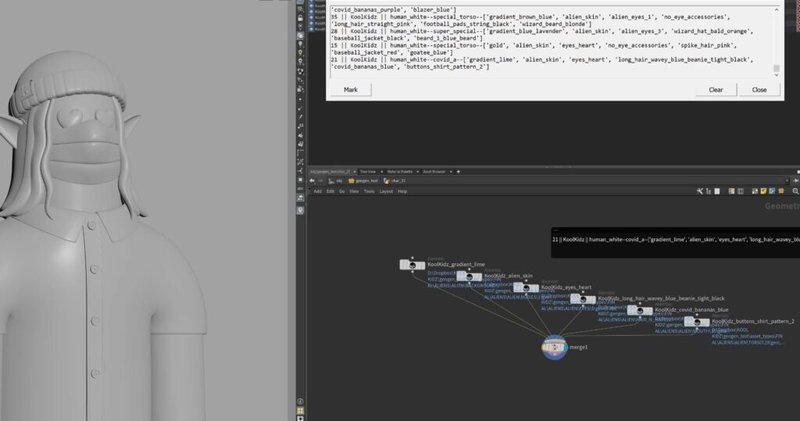Click the abc text icon in viewport side toolbar

click(301, 188)
